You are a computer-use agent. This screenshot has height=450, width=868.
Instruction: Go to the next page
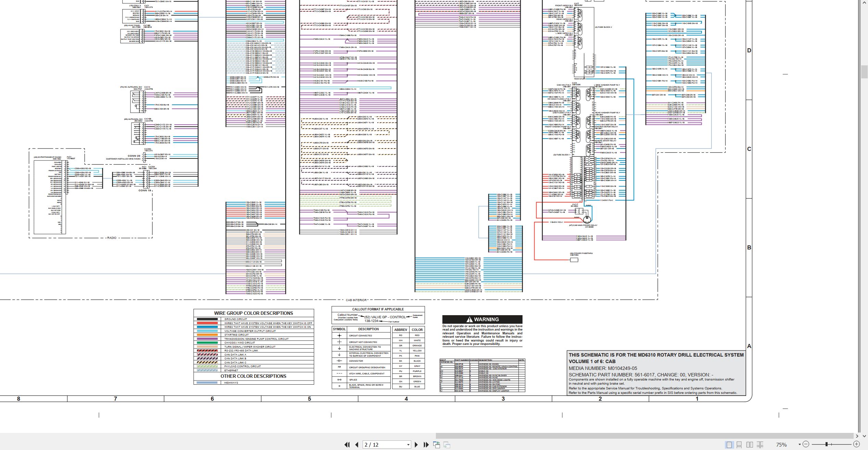[416, 445]
